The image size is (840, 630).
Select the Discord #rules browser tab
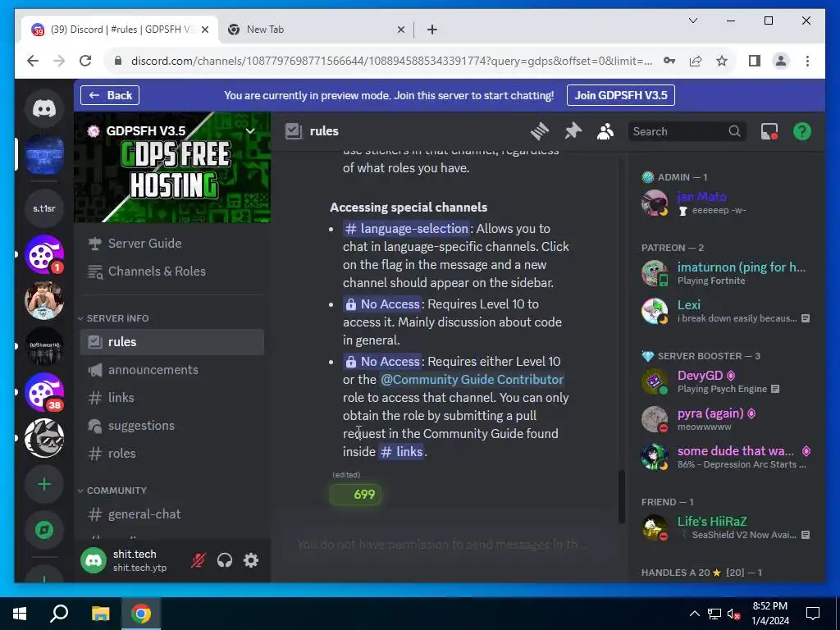[120, 30]
